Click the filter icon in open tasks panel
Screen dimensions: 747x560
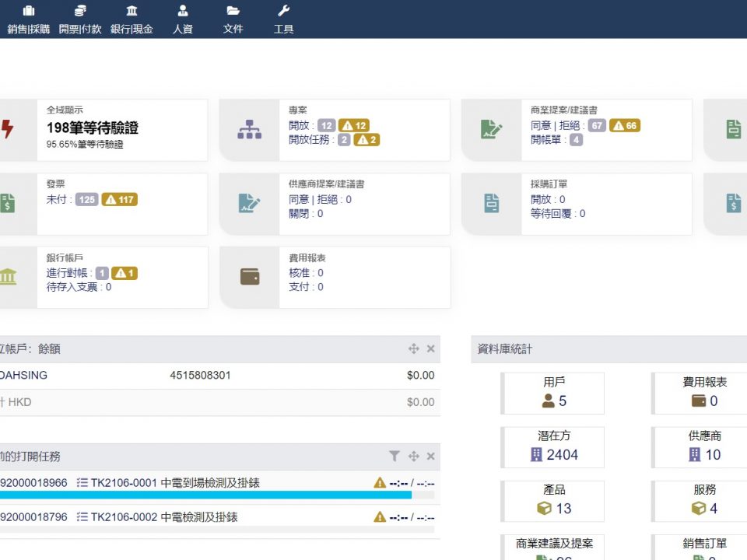tap(395, 457)
